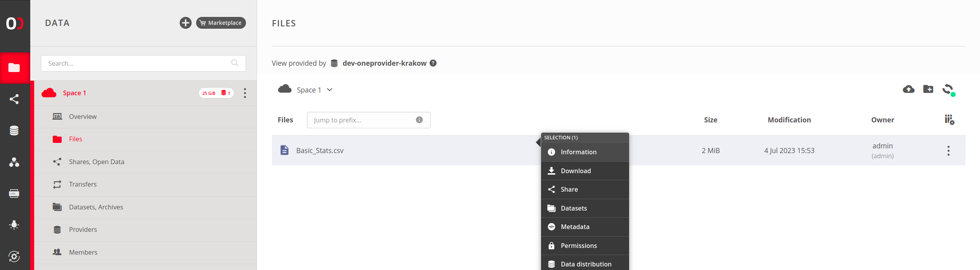Open the Overview item
The height and width of the screenshot is (270, 980).
(x=145, y=117)
